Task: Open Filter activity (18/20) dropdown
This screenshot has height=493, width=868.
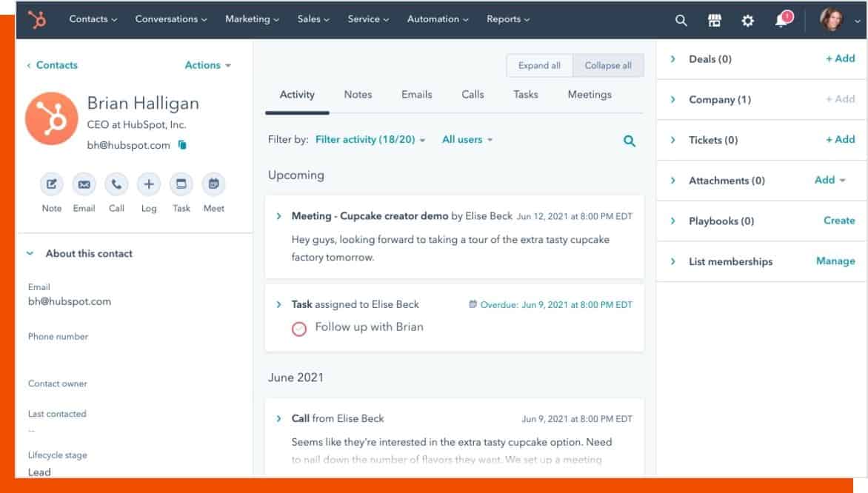Action: pyautogui.click(x=370, y=139)
